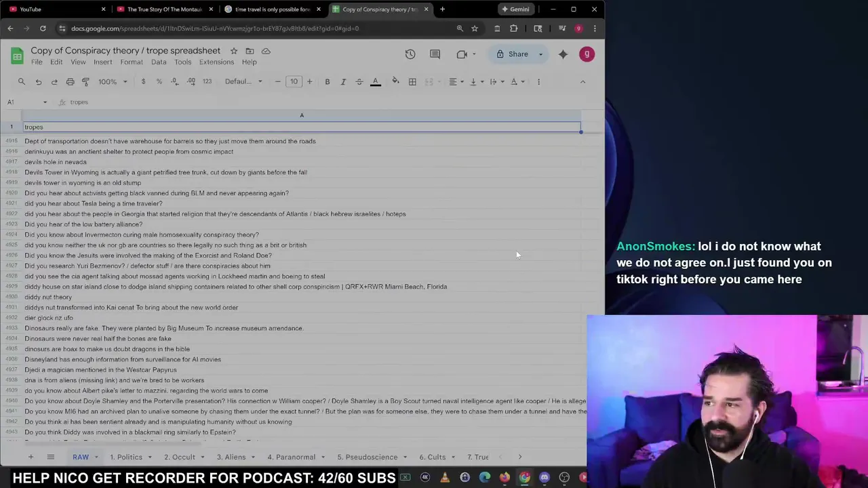Open the RAW sheet tab dropdown
This screenshot has width=868, height=488.
click(96, 457)
